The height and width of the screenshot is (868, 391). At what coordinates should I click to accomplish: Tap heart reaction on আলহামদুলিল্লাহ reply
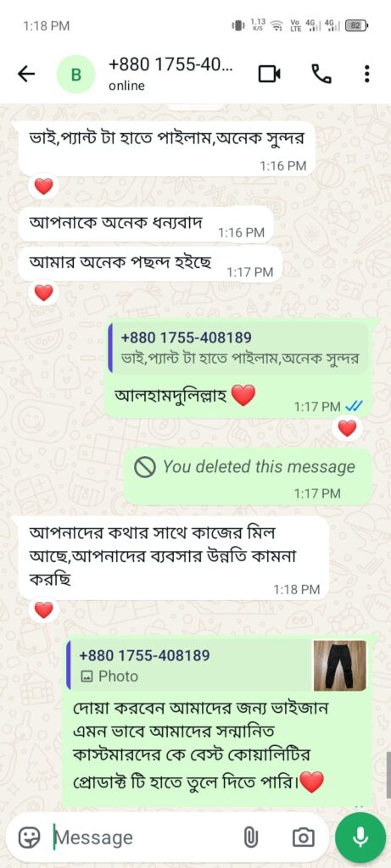[x=347, y=428]
